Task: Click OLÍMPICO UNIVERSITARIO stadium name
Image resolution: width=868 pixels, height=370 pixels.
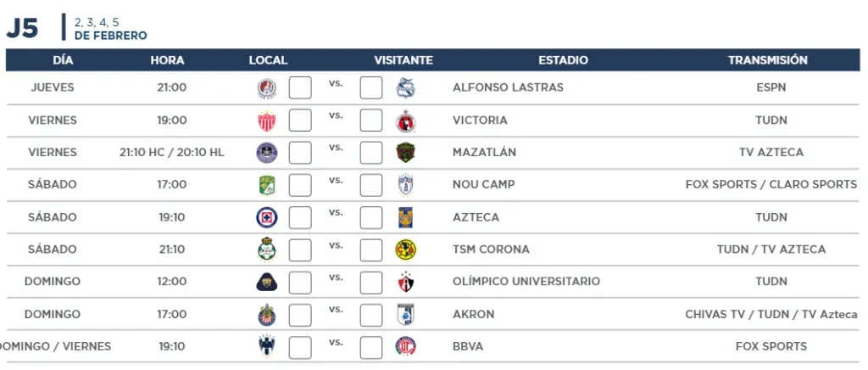Action: tap(526, 282)
